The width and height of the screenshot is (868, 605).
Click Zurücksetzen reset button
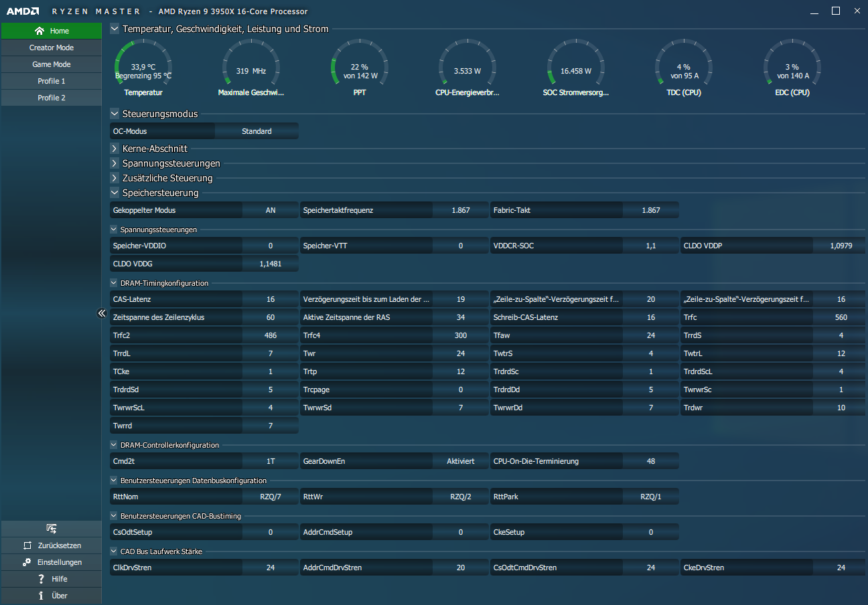[x=52, y=545]
